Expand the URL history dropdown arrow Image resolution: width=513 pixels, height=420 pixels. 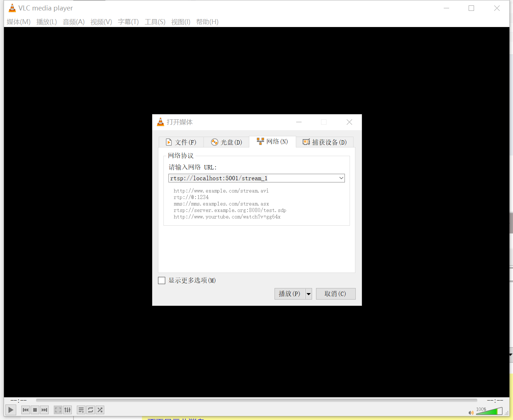click(341, 178)
